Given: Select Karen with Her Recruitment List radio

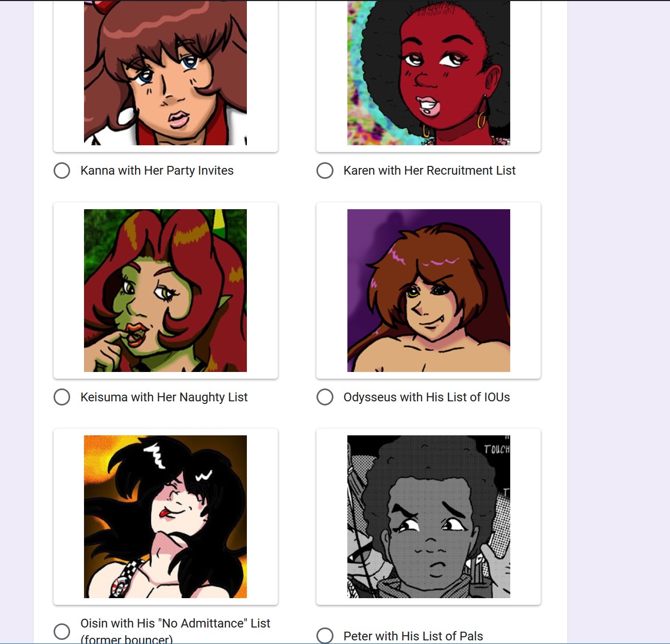Looking at the screenshot, I should pos(325,171).
